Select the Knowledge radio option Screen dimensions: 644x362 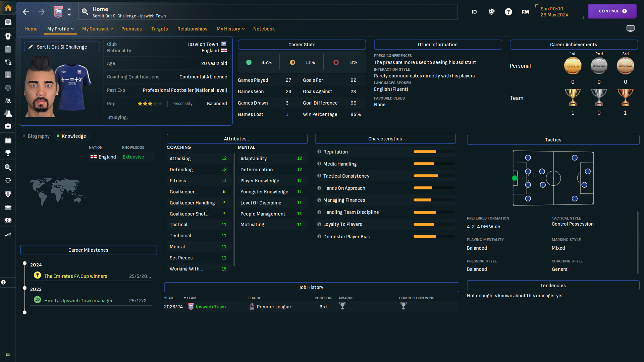click(71, 136)
